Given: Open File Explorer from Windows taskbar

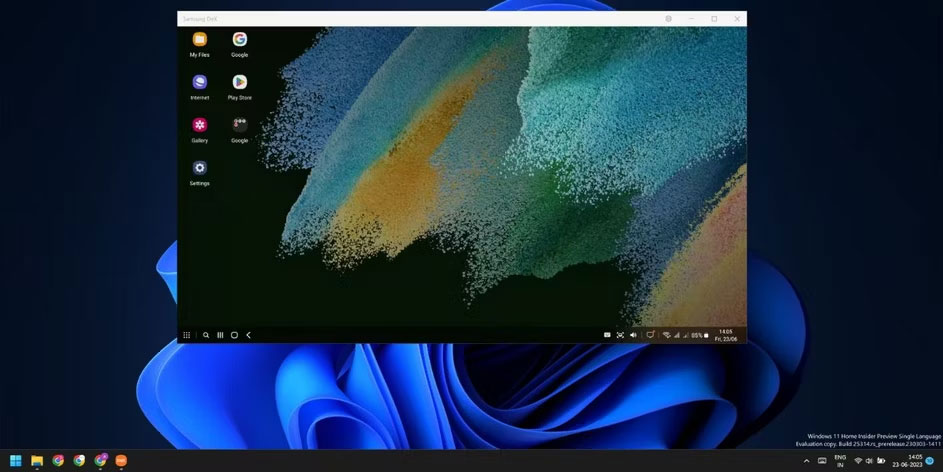Looking at the screenshot, I should [x=37, y=461].
